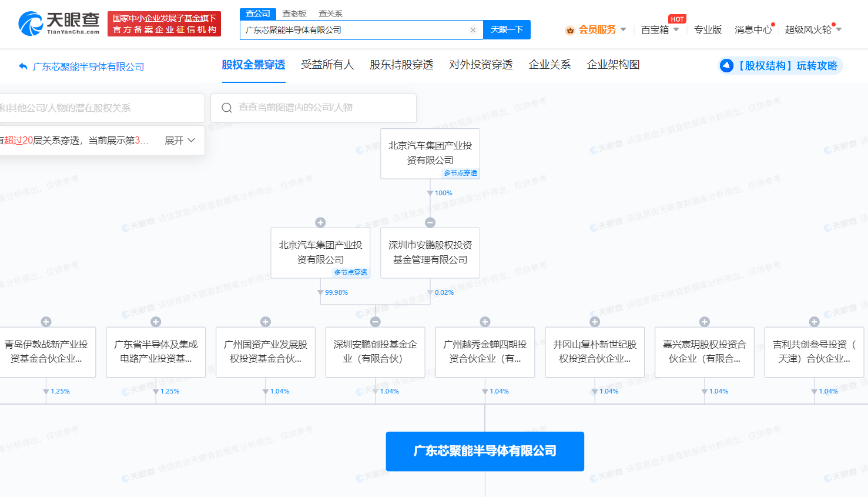The image size is (868, 497).
Task: Select the 深圳安鹏创投基金企业 node
Action: point(376,352)
